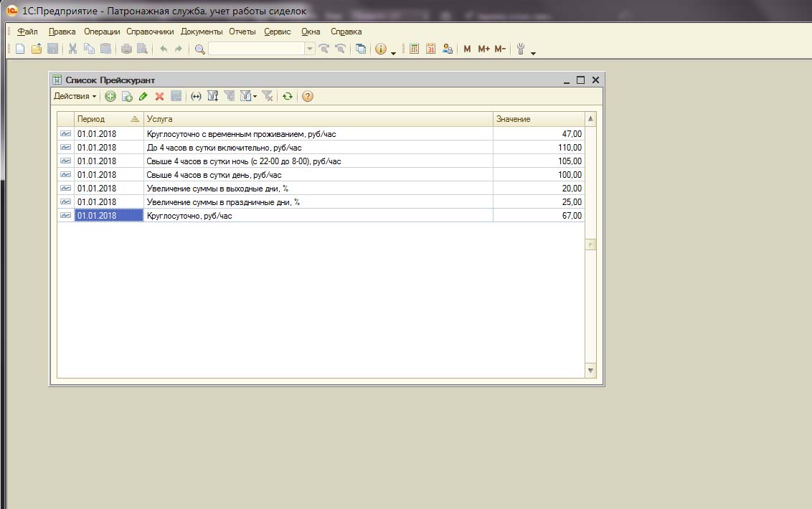812x509 pixels.
Task: Click the Cut scissors icon
Action: 72,49
